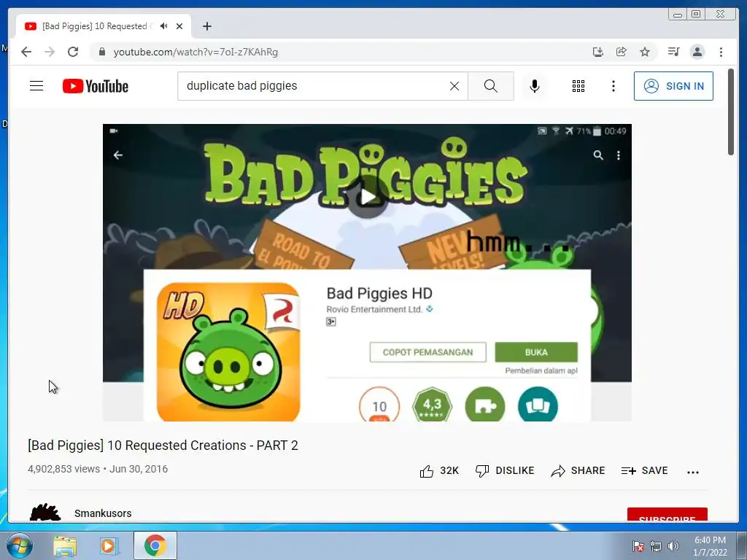Click the Smankusors channel avatar
Viewport: 747px width, 560px height.
pos(45,512)
